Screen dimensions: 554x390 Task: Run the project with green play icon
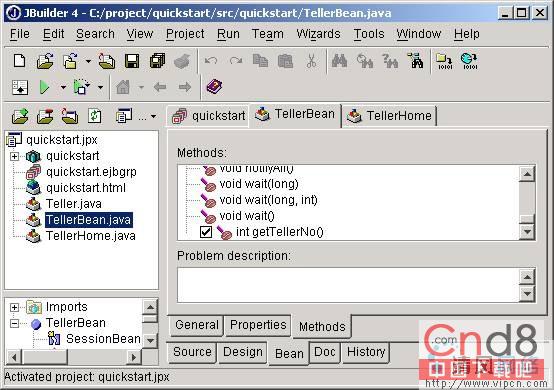click(44, 87)
